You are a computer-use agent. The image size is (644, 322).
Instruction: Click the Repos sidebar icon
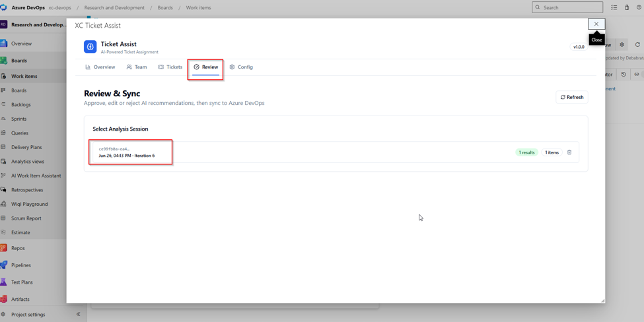click(x=3, y=247)
